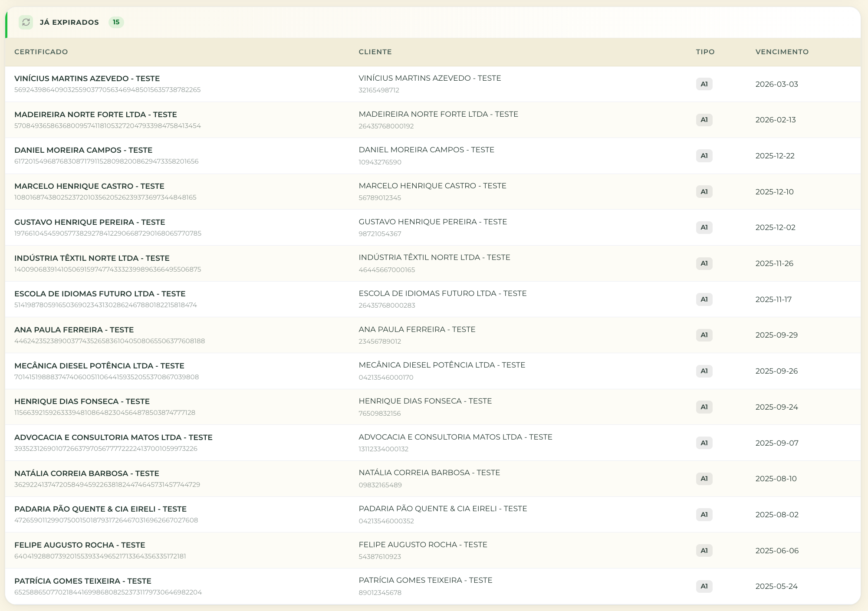Click expiry date 2026-03-03

point(777,84)
